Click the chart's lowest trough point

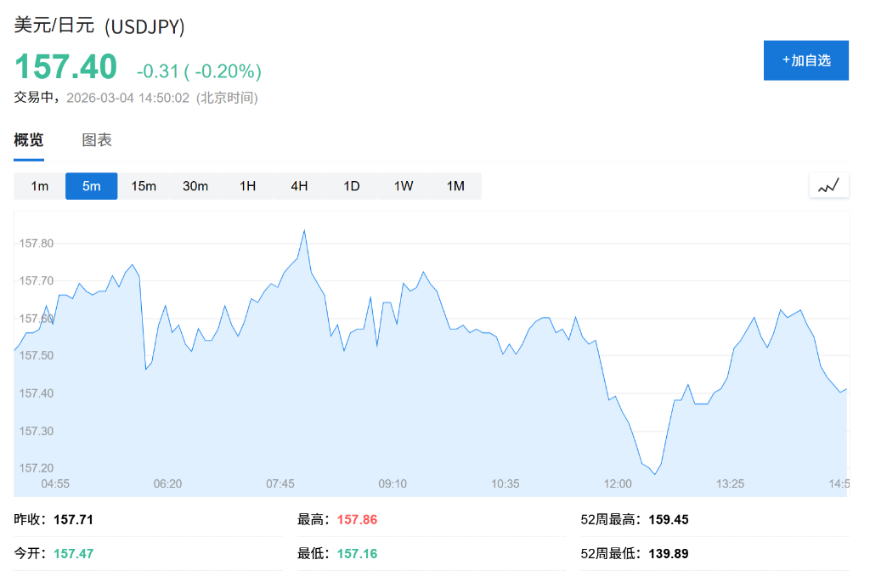655,474
